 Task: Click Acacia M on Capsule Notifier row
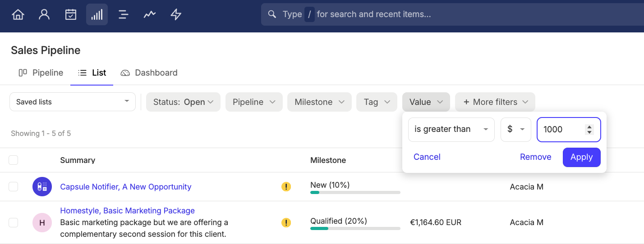point(527,186)
